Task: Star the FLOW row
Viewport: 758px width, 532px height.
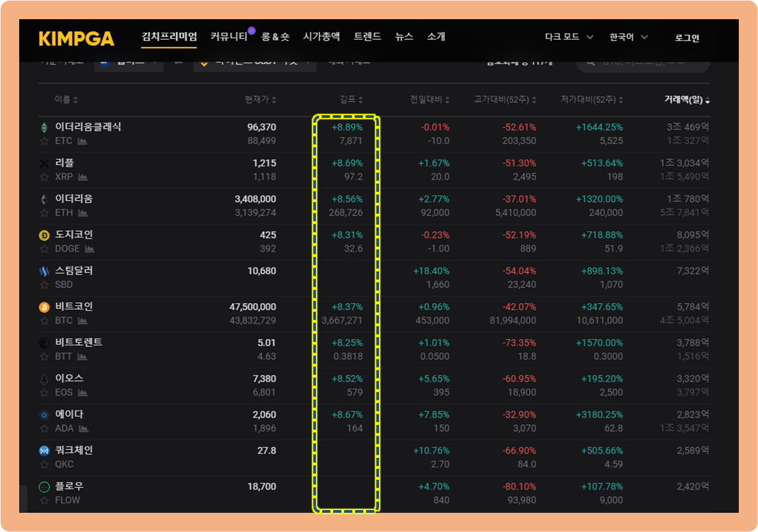Action: tap(45, 500)
